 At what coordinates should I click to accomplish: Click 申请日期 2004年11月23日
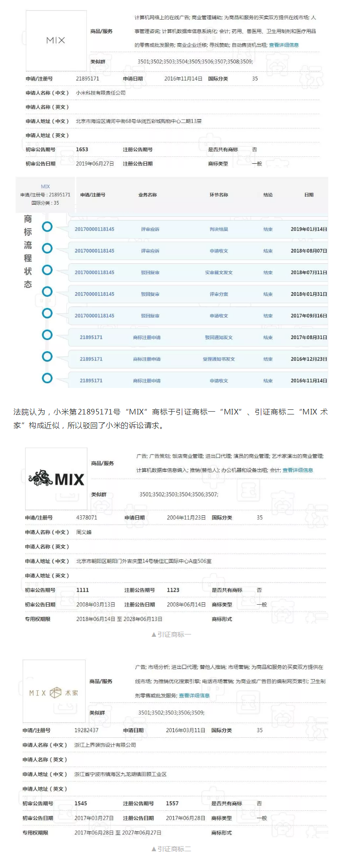(186, 518)
